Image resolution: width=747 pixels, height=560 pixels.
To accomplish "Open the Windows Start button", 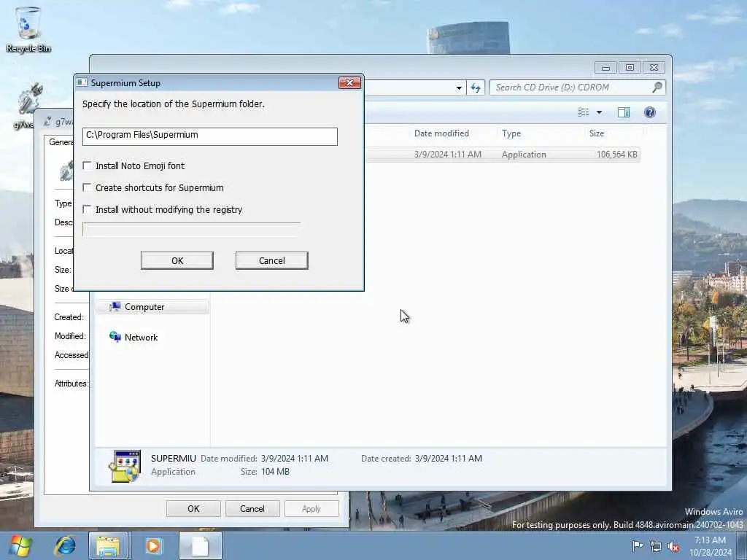I will [x=20, y=545].
